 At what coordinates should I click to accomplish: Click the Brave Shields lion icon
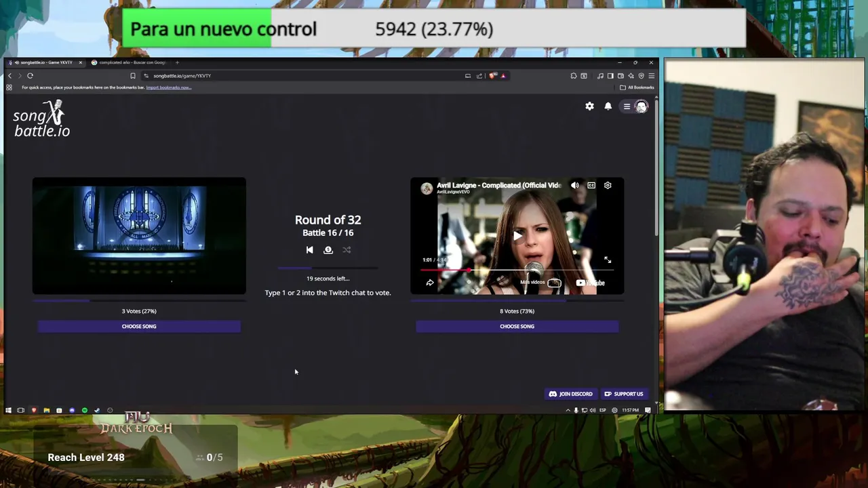coord(492,76)
